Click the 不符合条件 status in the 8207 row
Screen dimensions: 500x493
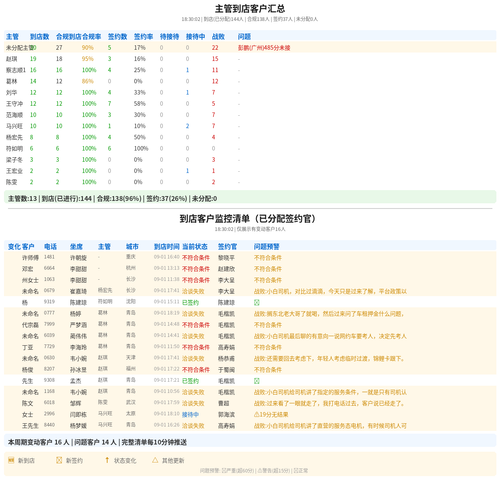point(196,370)
